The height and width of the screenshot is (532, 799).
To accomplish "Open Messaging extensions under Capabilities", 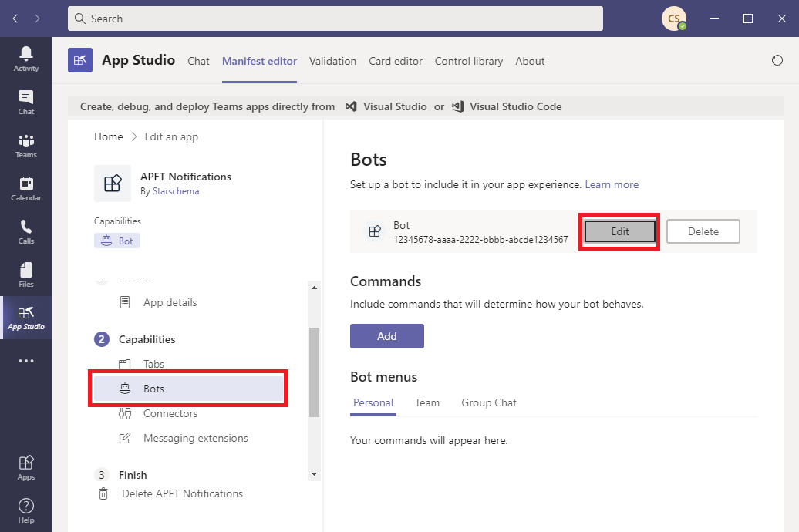I will click(196, 438).
